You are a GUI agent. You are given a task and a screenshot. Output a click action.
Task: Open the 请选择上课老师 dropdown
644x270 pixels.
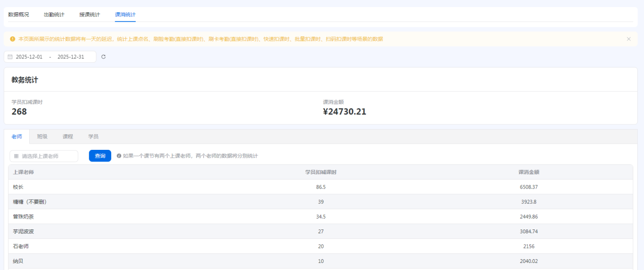[x=44, y=156]
